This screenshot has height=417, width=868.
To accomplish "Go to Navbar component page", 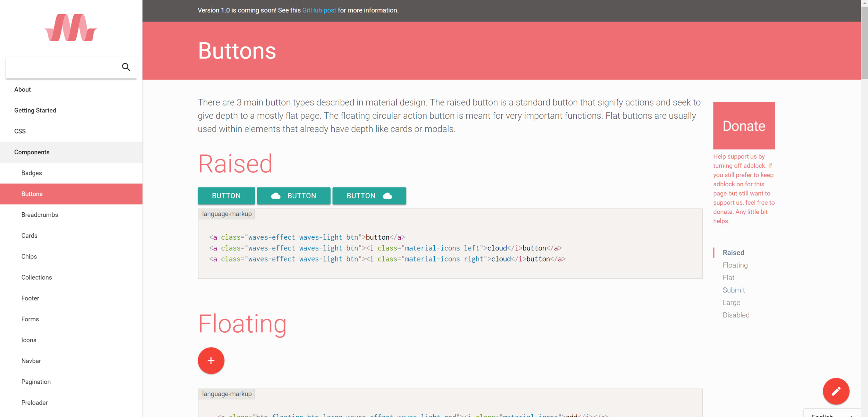I will coord(31,361).
